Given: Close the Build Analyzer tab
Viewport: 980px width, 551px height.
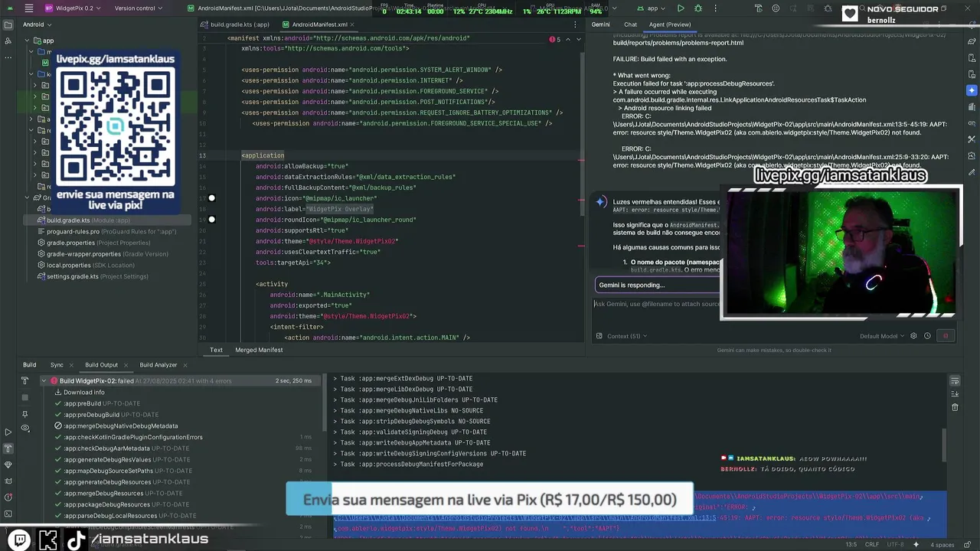Looking at the screenshot, I should coord(187,365).
